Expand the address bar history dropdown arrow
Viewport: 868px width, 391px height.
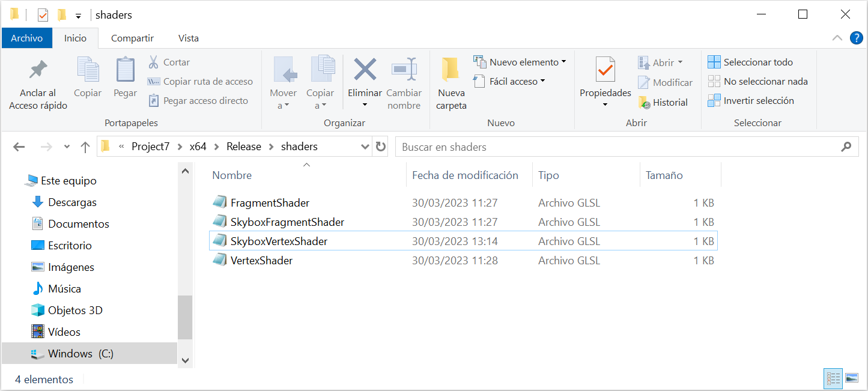365,147
